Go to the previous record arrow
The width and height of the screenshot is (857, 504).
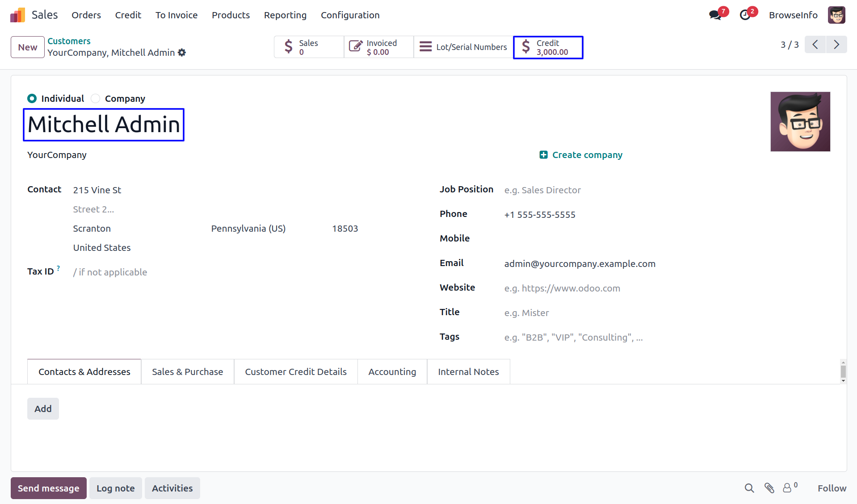click(815, 45)
